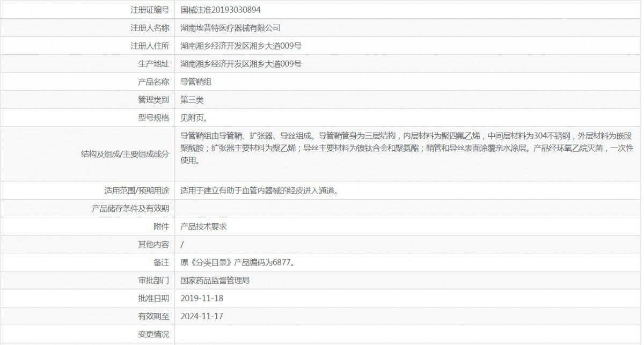Select the 变更情况 label
This screenshot has height=345, width=644.
(153, 334)
